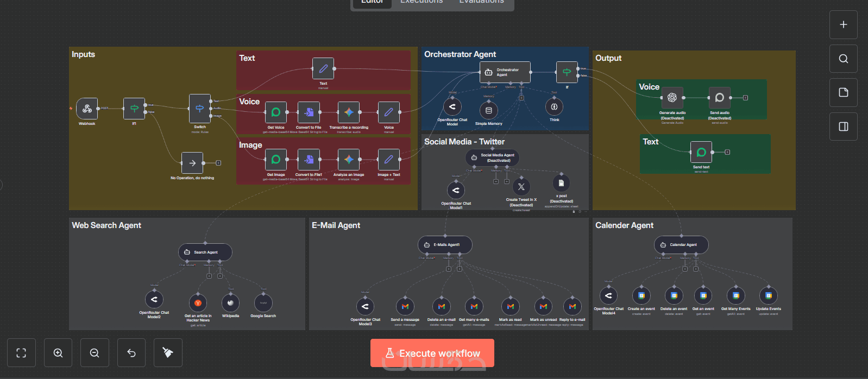Select the Delete an e-mail node
The height and width of the screenshot is (379, 868).
[442, 307]
